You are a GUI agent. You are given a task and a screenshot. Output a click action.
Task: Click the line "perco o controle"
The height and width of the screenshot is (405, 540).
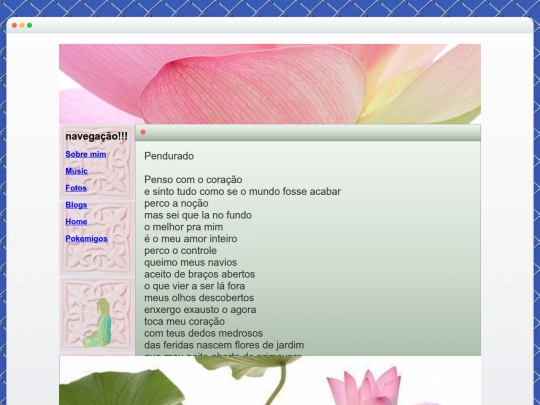(180, 250)
